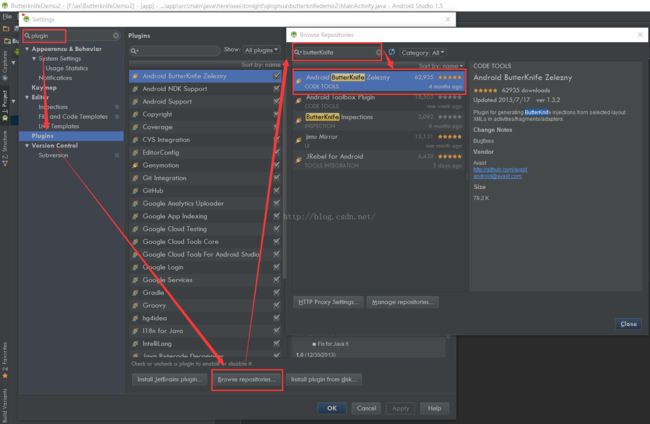Close the Browse Repositories dialog with Close button
650x424 pixels.
(x=628, y=324)
